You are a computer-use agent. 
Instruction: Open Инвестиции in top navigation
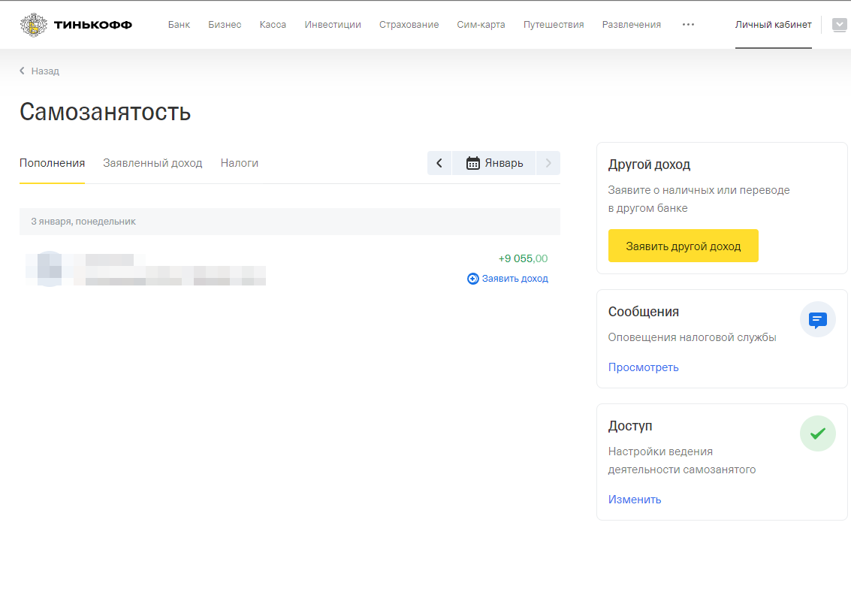[333, 25]
